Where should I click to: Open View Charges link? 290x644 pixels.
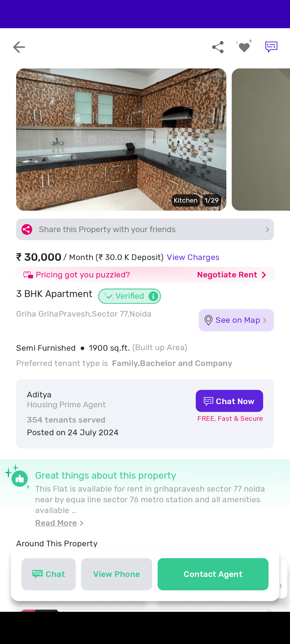[193, 257]
